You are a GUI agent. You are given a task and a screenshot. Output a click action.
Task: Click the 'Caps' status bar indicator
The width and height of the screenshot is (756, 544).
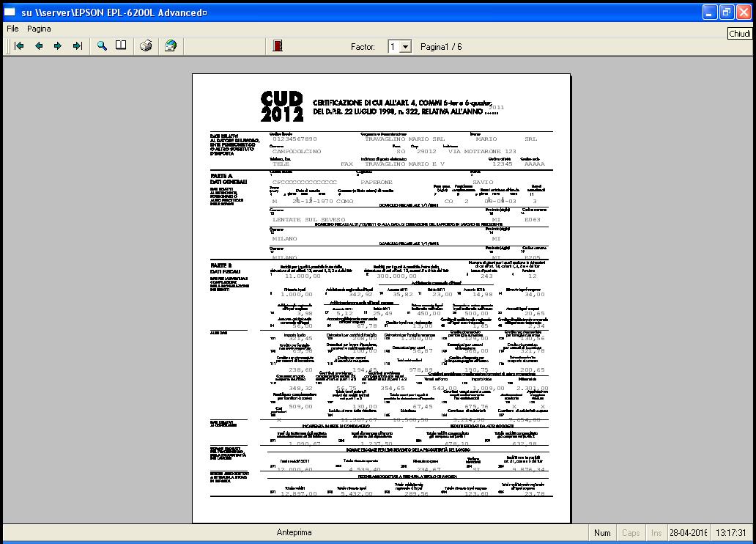coord(631,533)
